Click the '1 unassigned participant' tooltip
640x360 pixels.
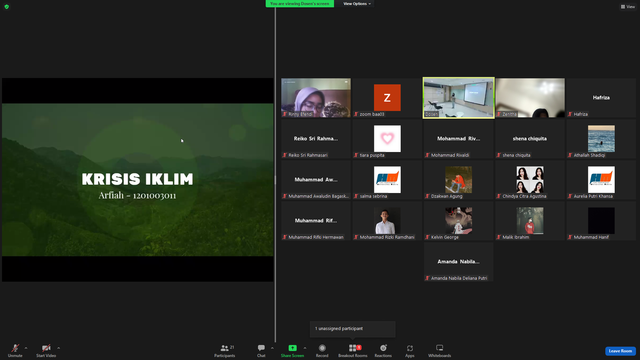pyautogui.click(x=353, y=329)
